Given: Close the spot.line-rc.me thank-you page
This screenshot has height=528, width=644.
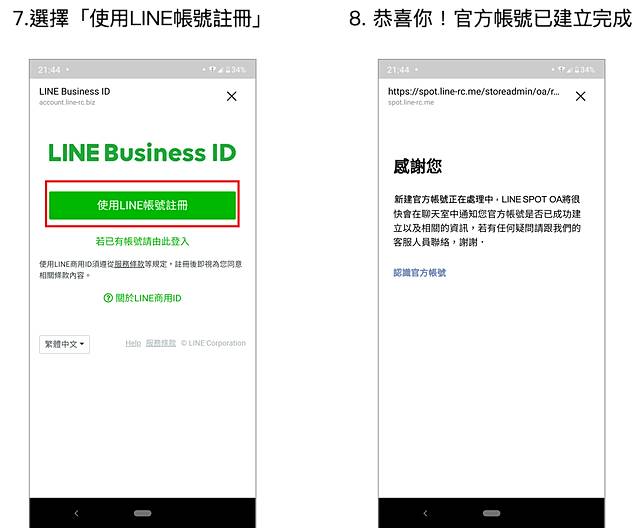Looking at the screenshot, I should coord(580,96).
